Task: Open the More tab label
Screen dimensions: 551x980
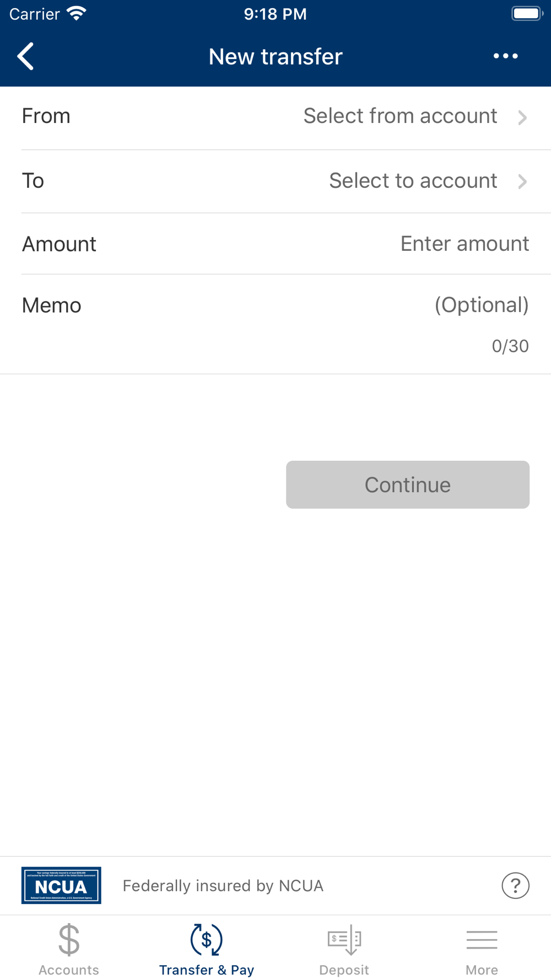Action: coord(482,970)
